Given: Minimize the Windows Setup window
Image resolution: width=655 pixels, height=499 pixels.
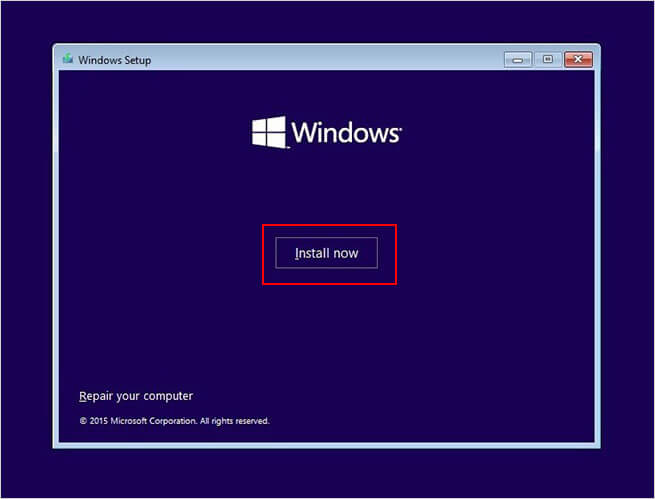Looking at the screenshot, I should pos(518,60).
